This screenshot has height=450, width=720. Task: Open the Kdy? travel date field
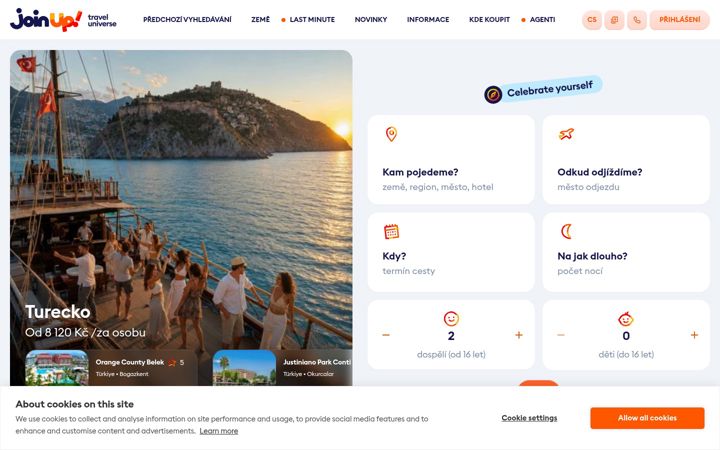click(x=451, y=252)
